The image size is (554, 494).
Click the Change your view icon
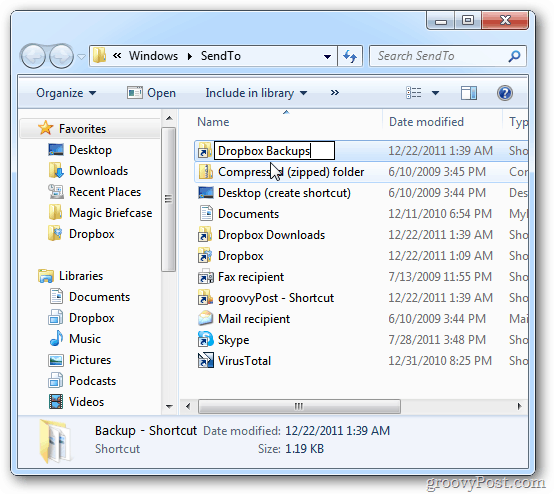413,93
